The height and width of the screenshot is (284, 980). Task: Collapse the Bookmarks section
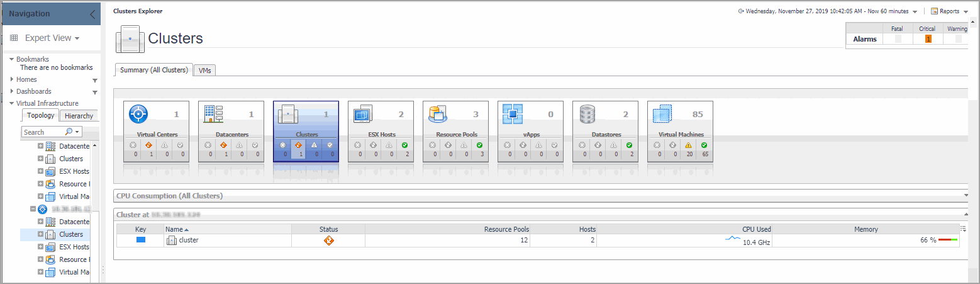(x=11, y=59)
